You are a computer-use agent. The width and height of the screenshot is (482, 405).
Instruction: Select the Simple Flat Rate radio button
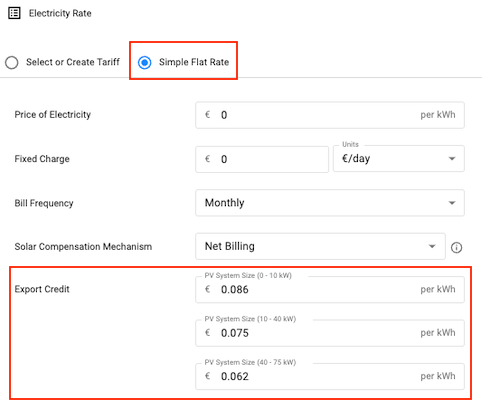point(145,62)
